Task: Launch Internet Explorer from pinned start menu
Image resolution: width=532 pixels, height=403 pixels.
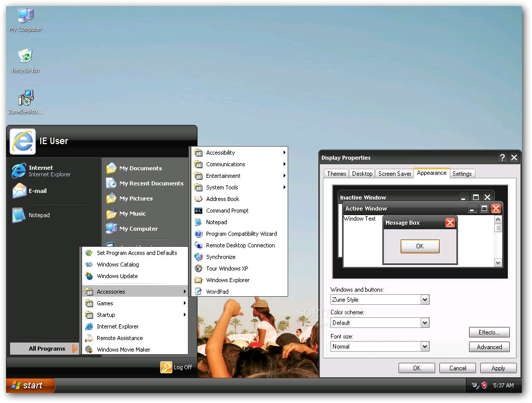Action: (x=41, y=171)
